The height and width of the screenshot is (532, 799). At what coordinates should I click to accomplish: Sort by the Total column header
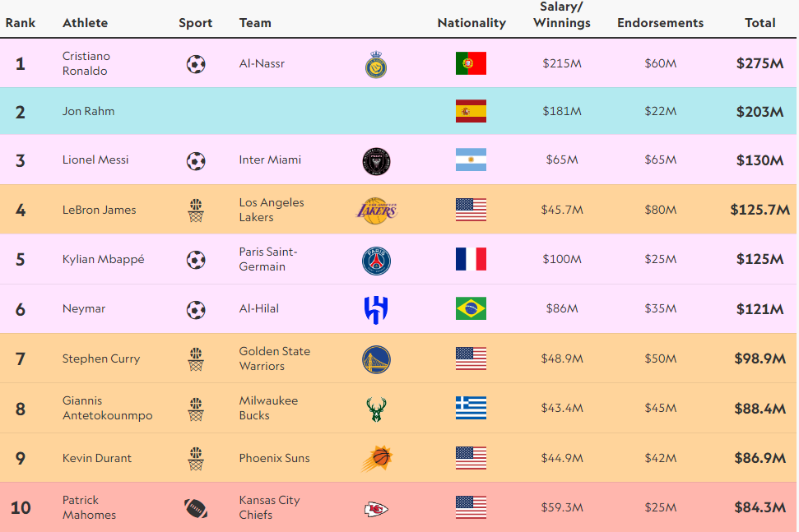click(x=760, y=23)
